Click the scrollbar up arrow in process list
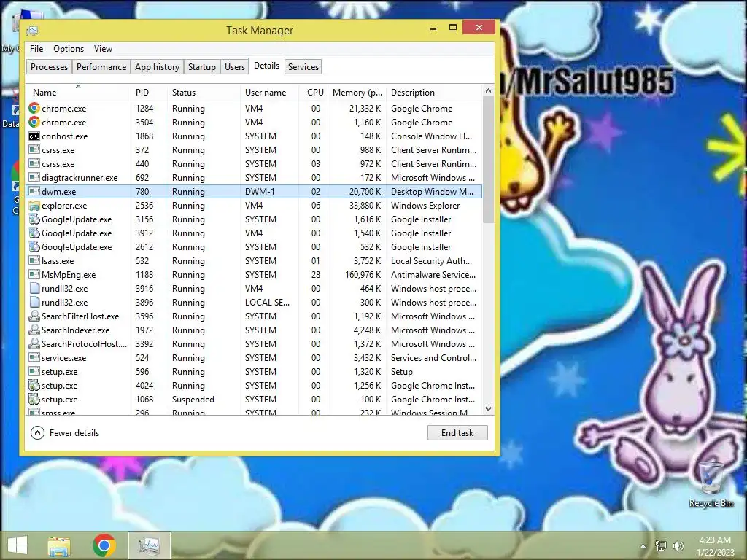This screenshot has height=560, width=747. [x=488, y=90]
